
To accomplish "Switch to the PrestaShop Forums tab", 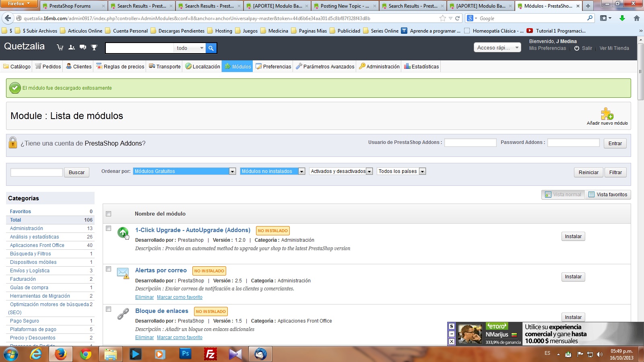I will pos(73,6).
